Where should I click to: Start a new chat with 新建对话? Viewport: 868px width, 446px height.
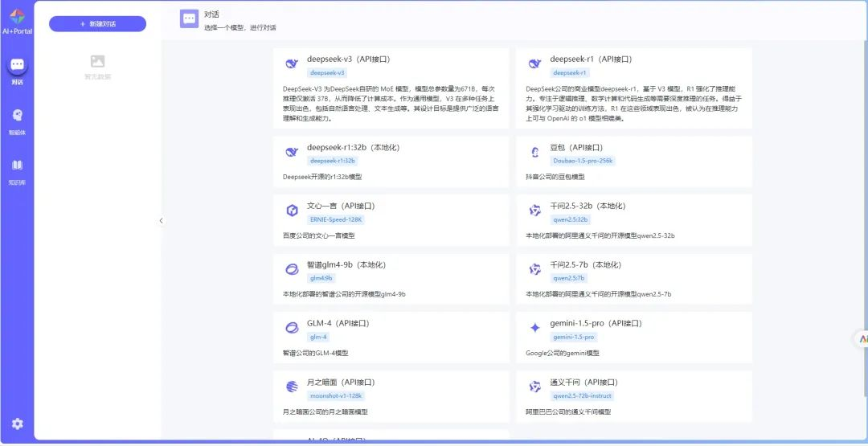[x=97, y=24]
